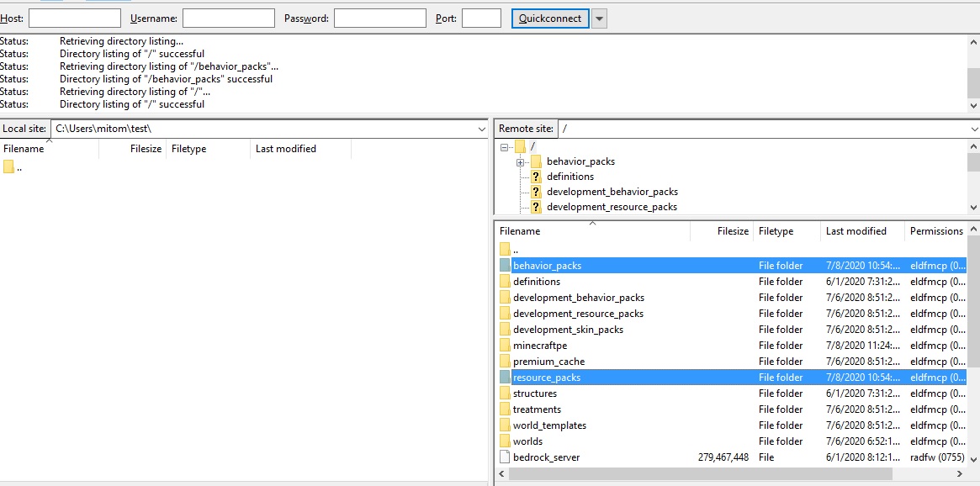Select the worlds folder name

pos(527,441)
